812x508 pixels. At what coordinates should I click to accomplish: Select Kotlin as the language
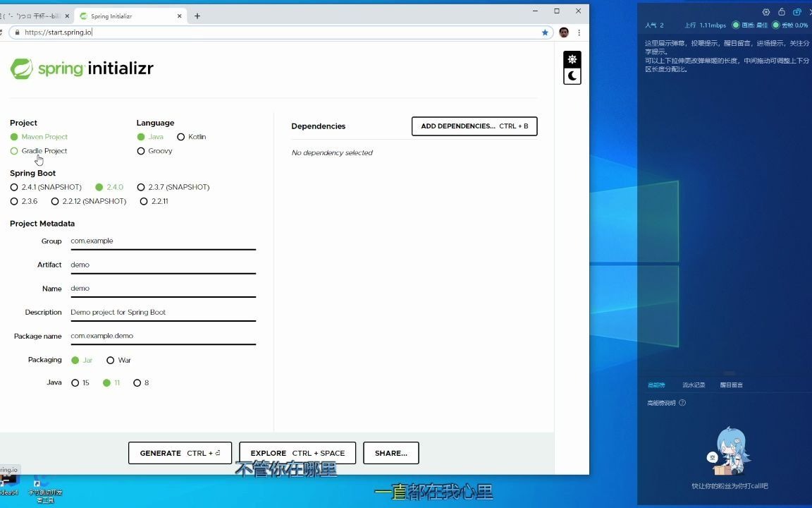[181, 136]
